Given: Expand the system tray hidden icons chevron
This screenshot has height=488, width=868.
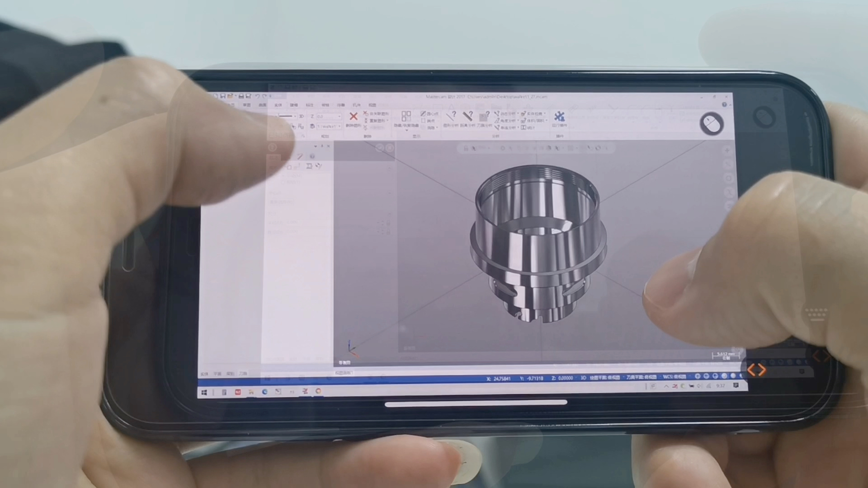Looking at the screenshot, I should pyautogui.click(x=666, y=386).
